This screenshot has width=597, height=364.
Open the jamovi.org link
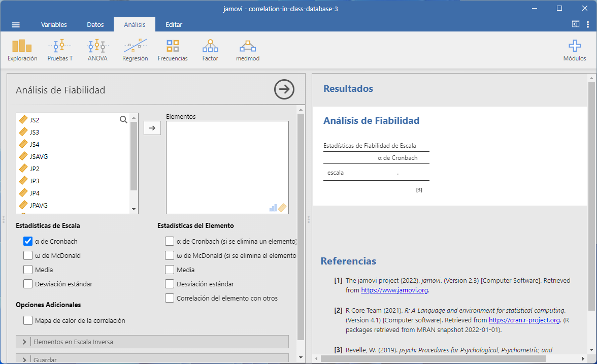click(394, 290)
